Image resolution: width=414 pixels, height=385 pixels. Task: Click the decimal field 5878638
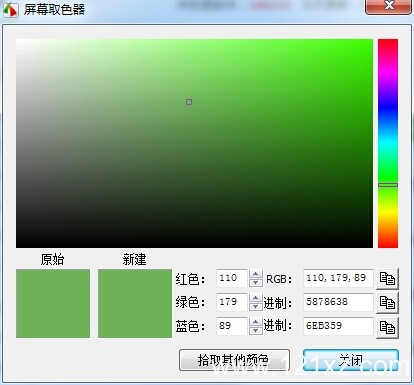[x=338, y=302]
